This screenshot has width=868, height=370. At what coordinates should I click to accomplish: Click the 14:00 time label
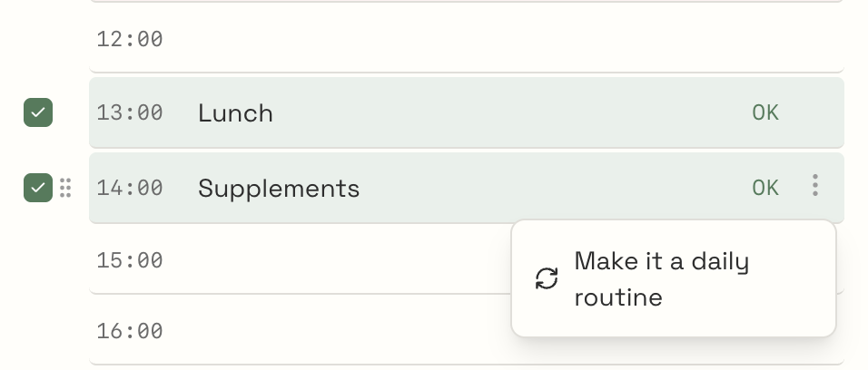pyautogui.click(x=130, y=189)
